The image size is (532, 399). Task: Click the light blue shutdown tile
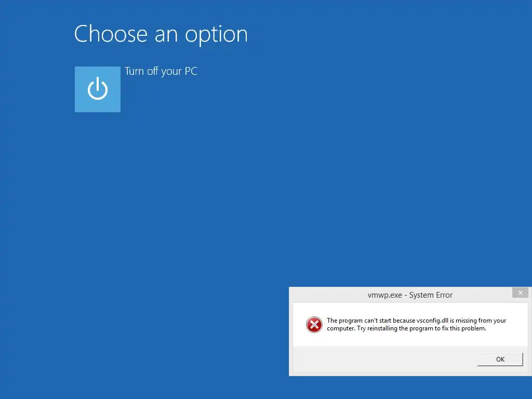click(97, 89)
